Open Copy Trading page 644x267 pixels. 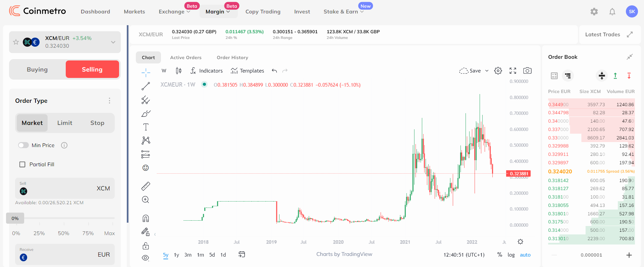pyautogui.click(x=263, y=12)
